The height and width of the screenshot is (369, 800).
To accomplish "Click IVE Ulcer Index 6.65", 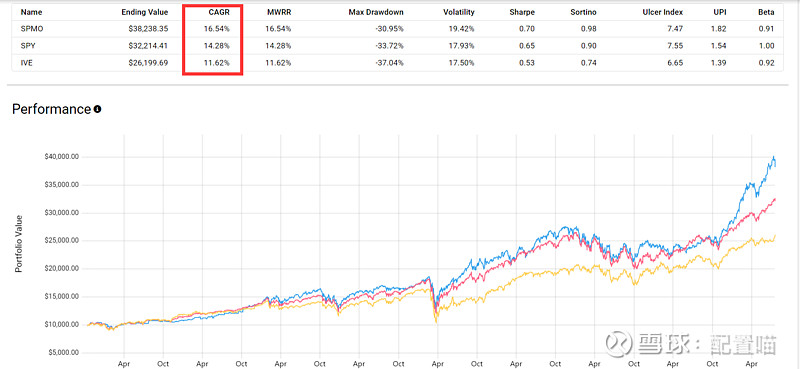I will pos(676,63).
